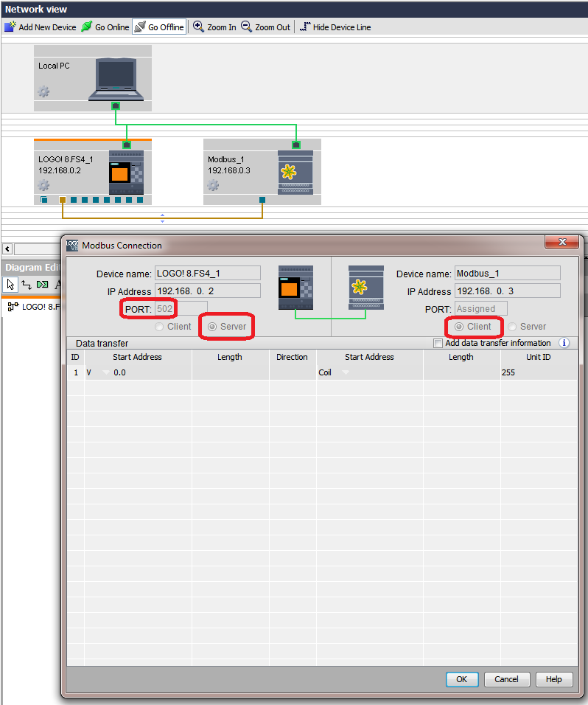Image resolution: width=588 pixels, height=705 pixels.
Task: Select the LOGO! 8.FS4_1 device icon
Action: 126,173
